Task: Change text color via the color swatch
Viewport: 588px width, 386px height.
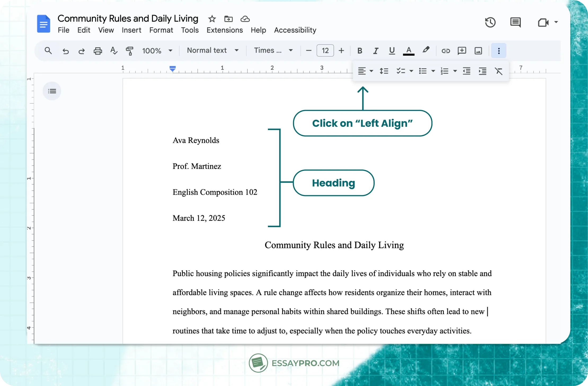Action: 409,51
